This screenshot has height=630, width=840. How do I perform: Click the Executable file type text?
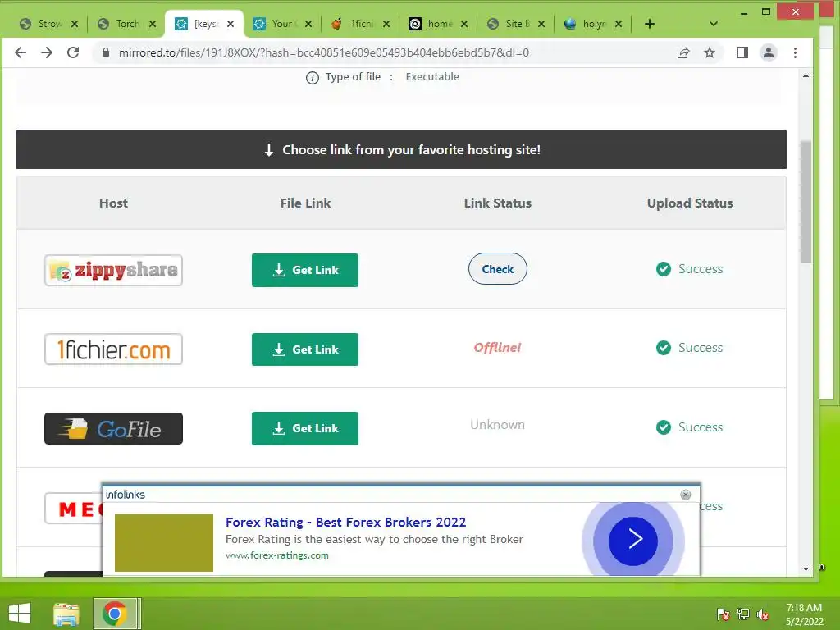(432, 76)
